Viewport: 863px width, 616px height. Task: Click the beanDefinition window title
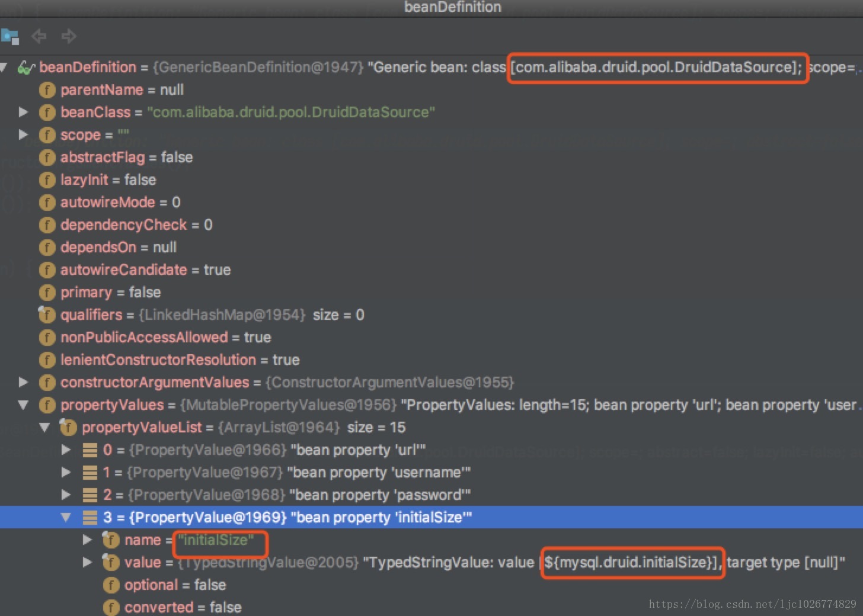tap(453, 7)
